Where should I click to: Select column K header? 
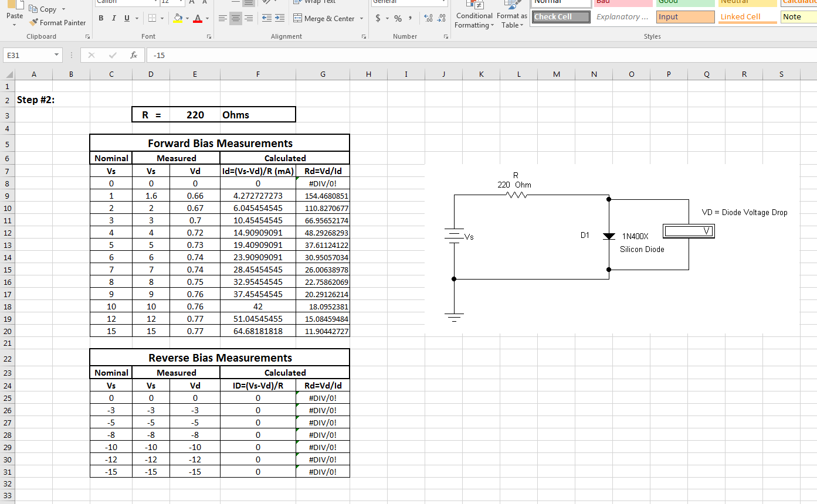[x=481, y=74]
